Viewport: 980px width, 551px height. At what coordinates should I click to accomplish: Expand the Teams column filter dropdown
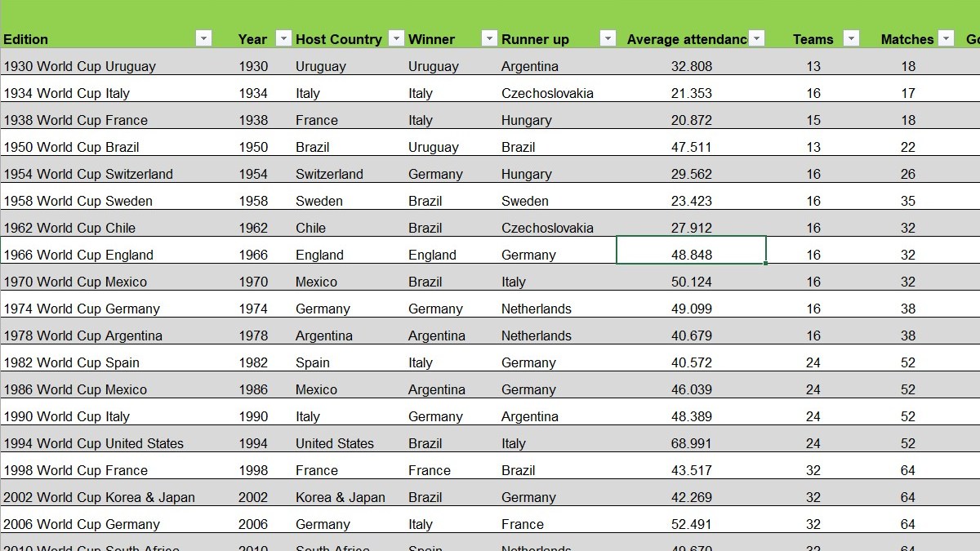(852, 38)
